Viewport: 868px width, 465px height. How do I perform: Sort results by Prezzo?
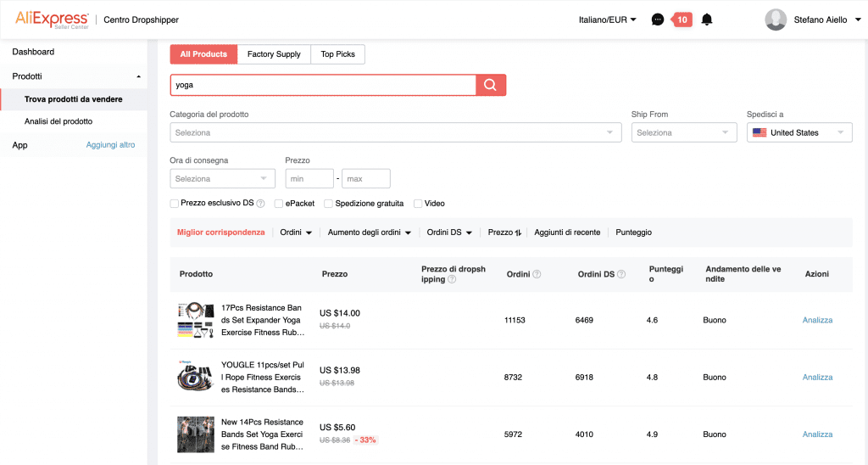(504, 232)
